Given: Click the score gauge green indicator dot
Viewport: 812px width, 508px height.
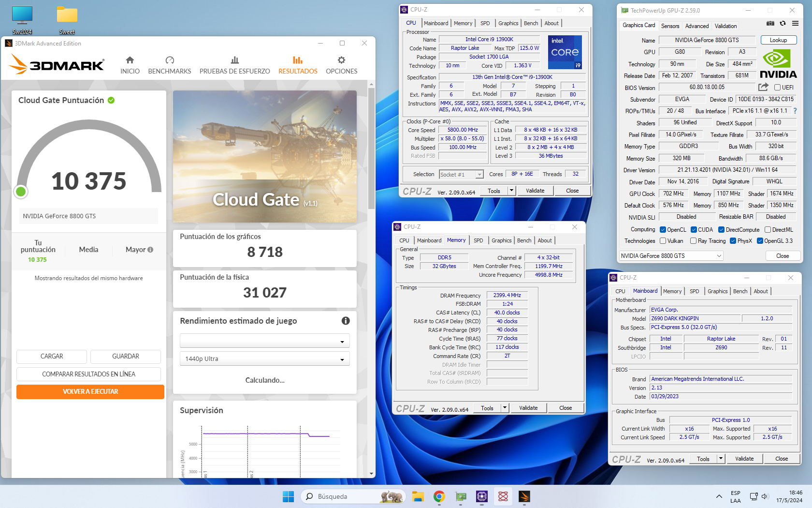Looking at the screenshot, I should pos(21,192).
